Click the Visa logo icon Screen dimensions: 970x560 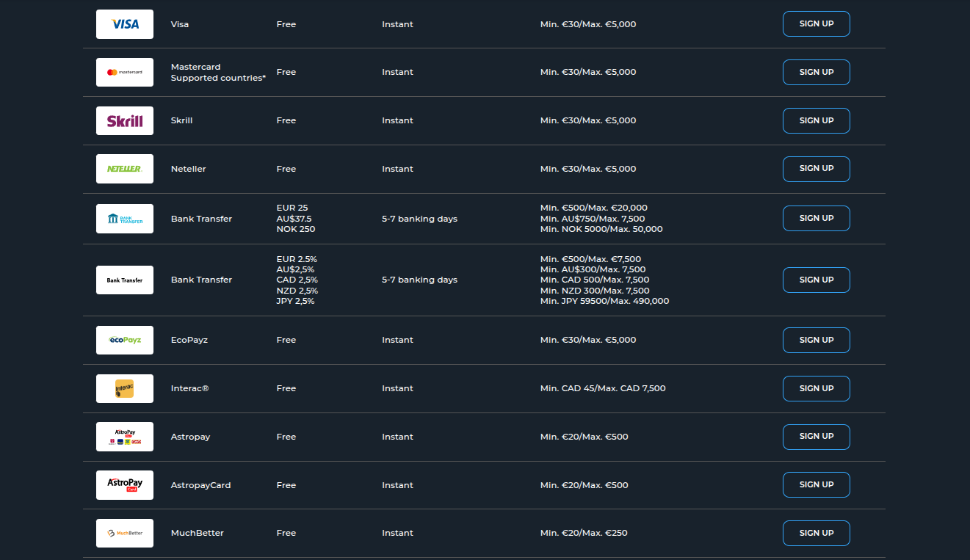[x=124, y=24]
